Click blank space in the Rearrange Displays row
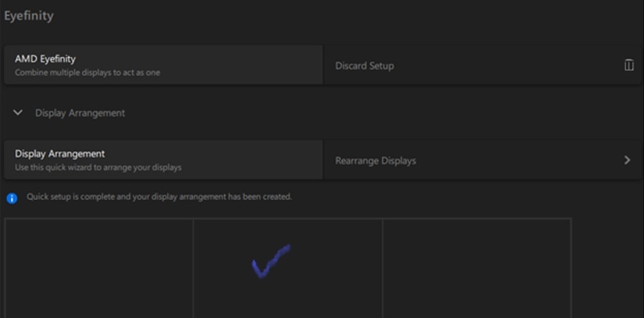This screenshot has width=644, height=318. (x=516, y=160)
